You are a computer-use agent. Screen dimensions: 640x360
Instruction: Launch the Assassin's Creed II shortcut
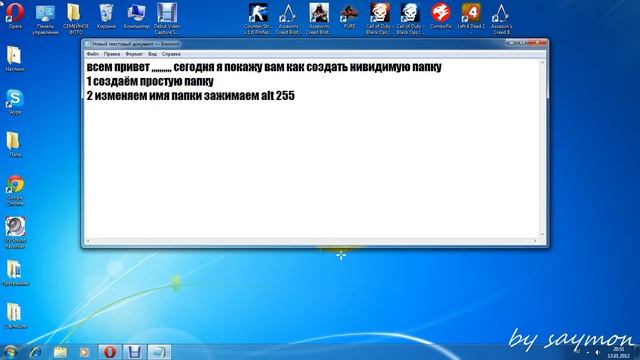[x=501, y=19]
